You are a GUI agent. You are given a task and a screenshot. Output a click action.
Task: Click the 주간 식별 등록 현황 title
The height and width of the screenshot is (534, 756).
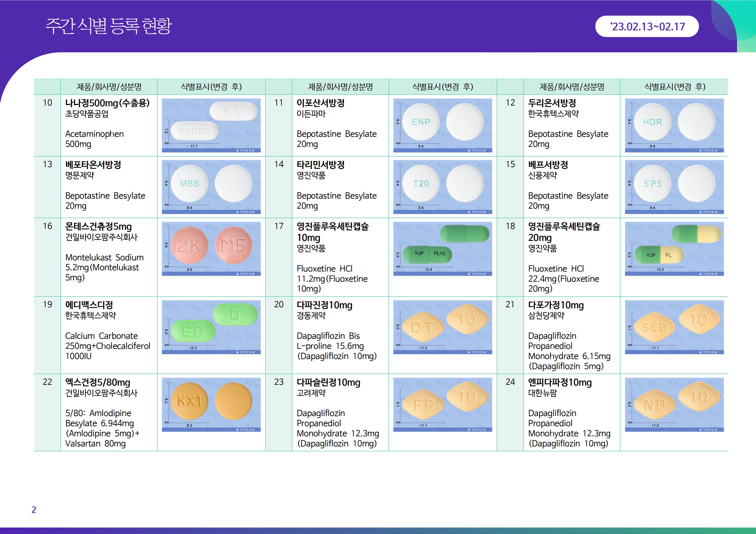point(109,26)
